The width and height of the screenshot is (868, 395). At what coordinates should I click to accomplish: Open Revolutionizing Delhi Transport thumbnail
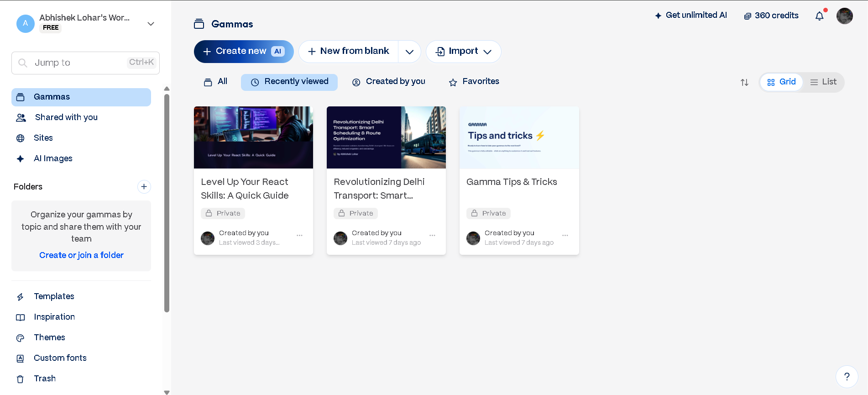[386, 137]
